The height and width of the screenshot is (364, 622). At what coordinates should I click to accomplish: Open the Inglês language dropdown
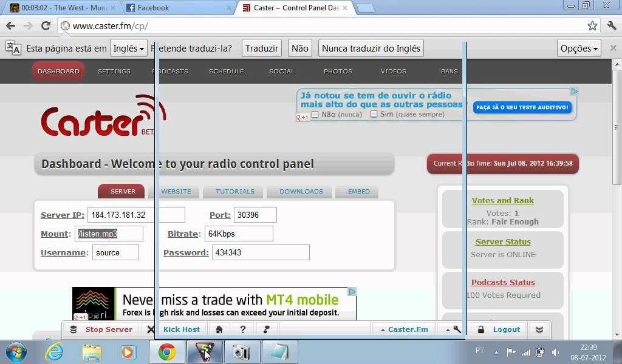tap(129, 49)
